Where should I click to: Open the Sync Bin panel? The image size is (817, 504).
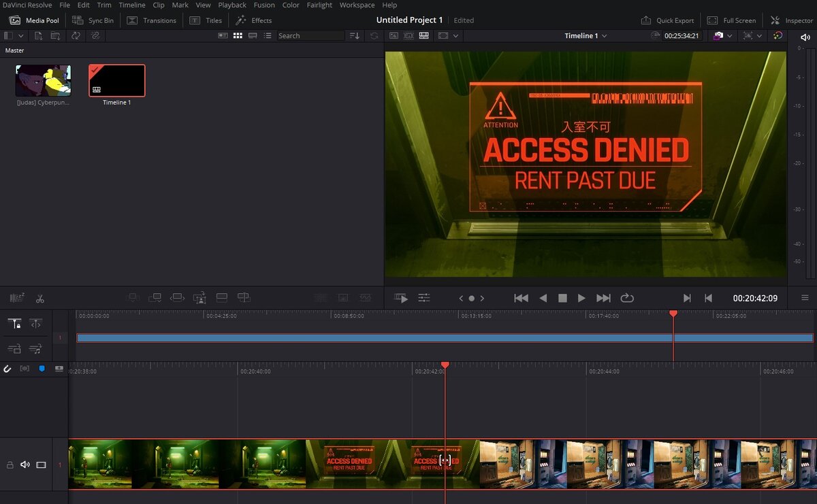[x=93, y=20]
